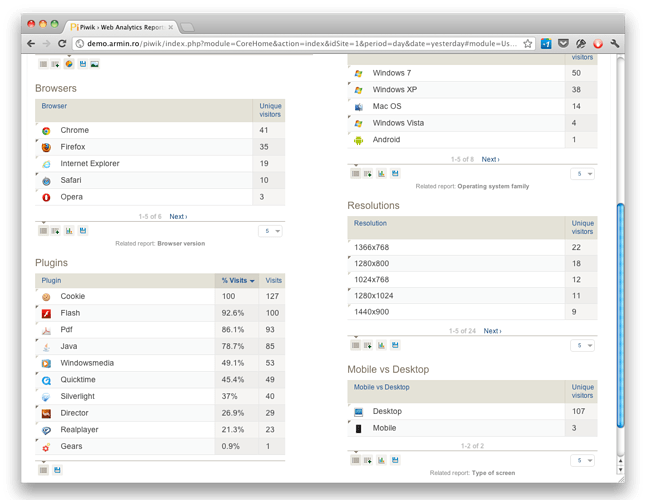Select the Chrome row in Browsers
This screenshot has width=647, height=500.
(160, 130)
